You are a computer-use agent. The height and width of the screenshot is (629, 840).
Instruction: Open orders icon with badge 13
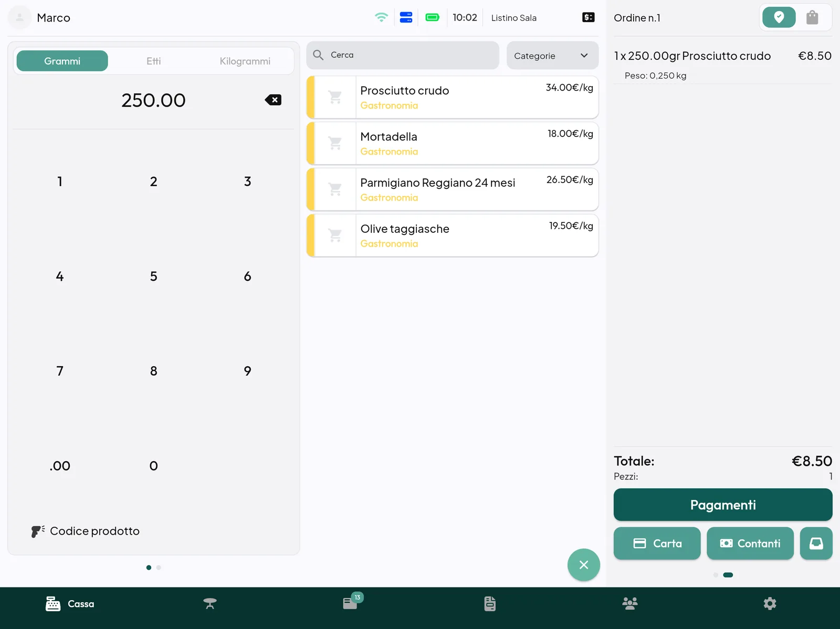click(351, 603)
